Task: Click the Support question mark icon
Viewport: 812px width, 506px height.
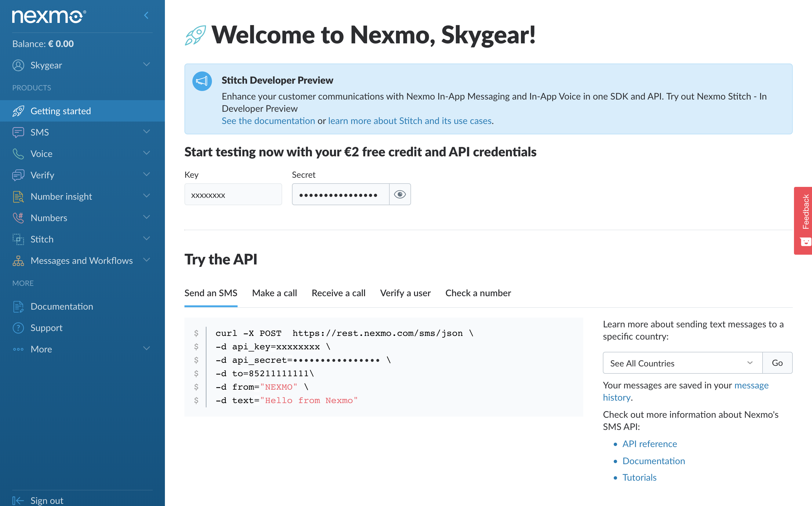Action: [x=18, y=328]
